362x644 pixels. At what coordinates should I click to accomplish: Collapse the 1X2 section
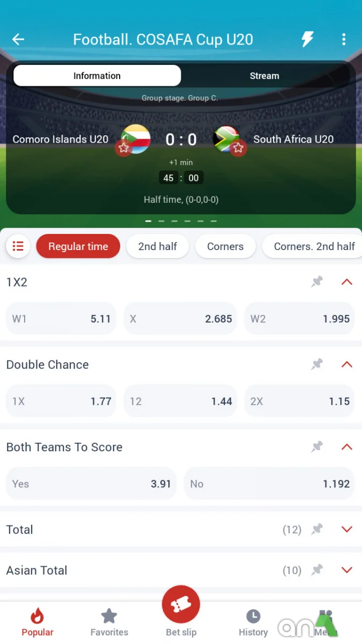[x=347, y=282]
